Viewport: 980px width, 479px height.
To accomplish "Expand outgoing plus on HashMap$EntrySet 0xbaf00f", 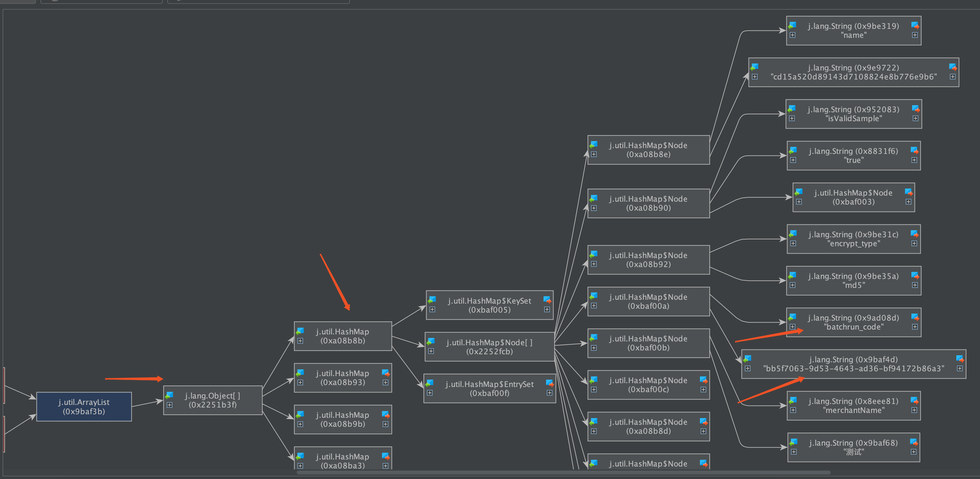I will (550, 393).
